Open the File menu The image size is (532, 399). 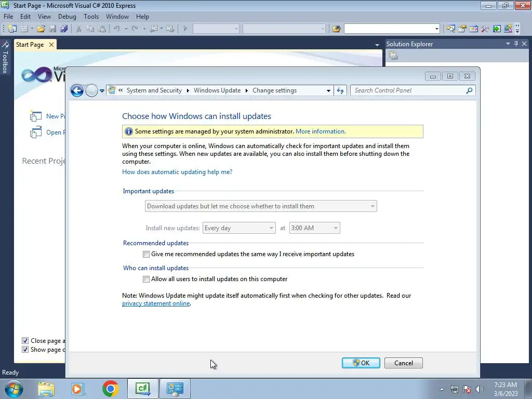(8, 16)
